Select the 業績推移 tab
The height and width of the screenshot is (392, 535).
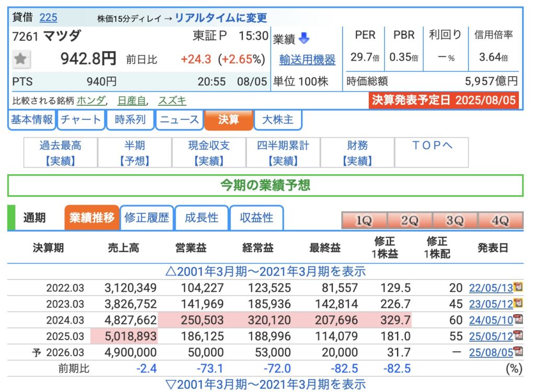[x=92, y=218]
